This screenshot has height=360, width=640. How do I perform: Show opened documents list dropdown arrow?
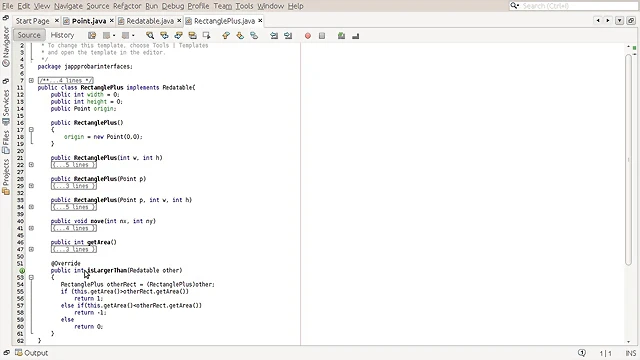point(619,20)
